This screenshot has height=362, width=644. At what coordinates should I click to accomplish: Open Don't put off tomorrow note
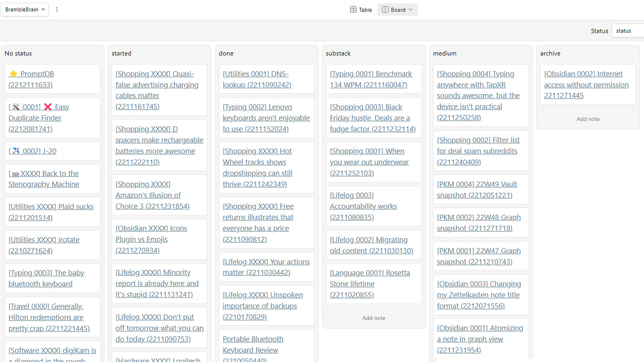[159, 328]
